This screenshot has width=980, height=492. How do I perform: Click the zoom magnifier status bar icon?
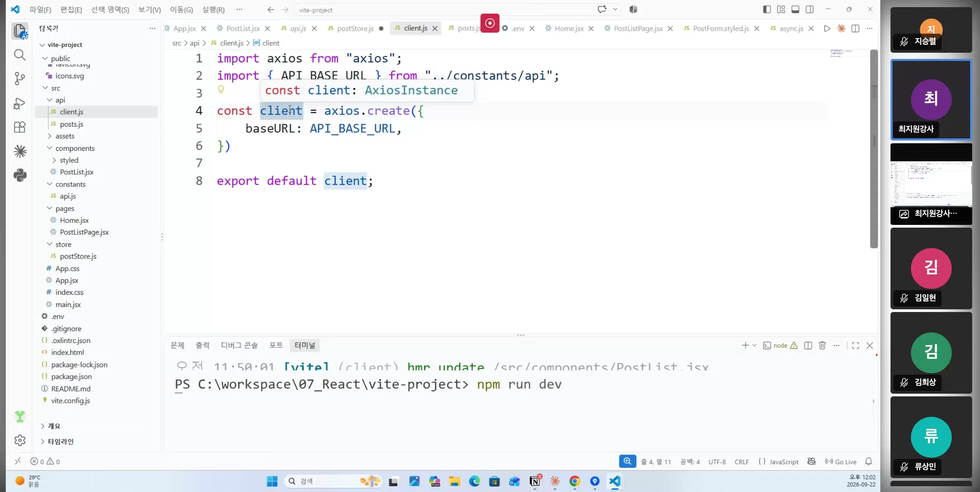[x=627, y=461]
